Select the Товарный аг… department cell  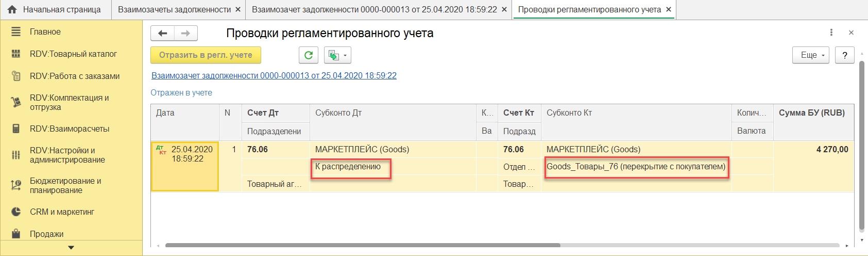point(275,184)
